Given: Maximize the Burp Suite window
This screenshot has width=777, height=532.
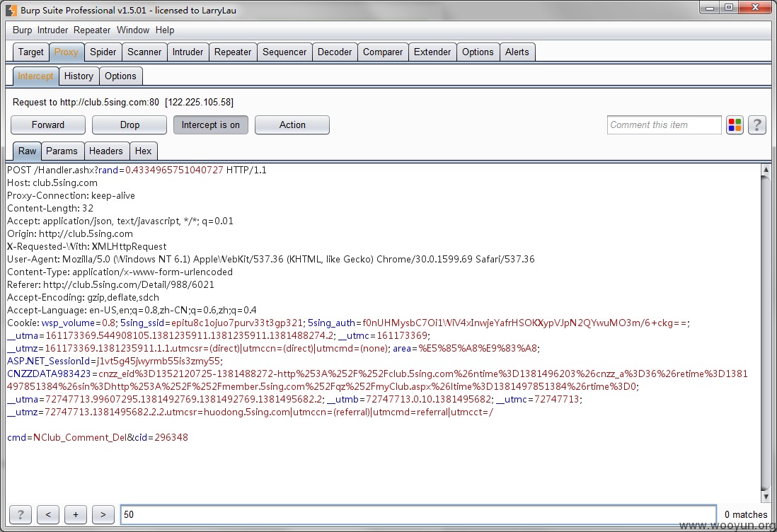Looking at the screenshot, I should pyautogui.click(x=729, y=7).
